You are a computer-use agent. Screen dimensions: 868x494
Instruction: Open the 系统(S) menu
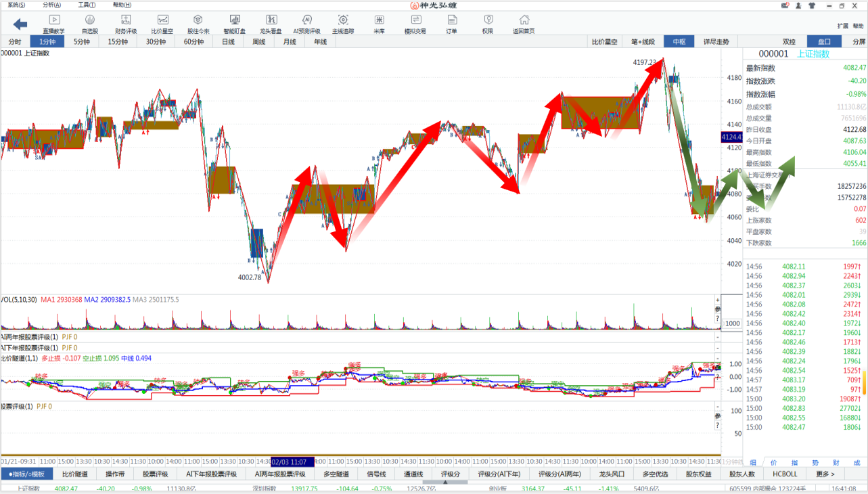(17, 5)
